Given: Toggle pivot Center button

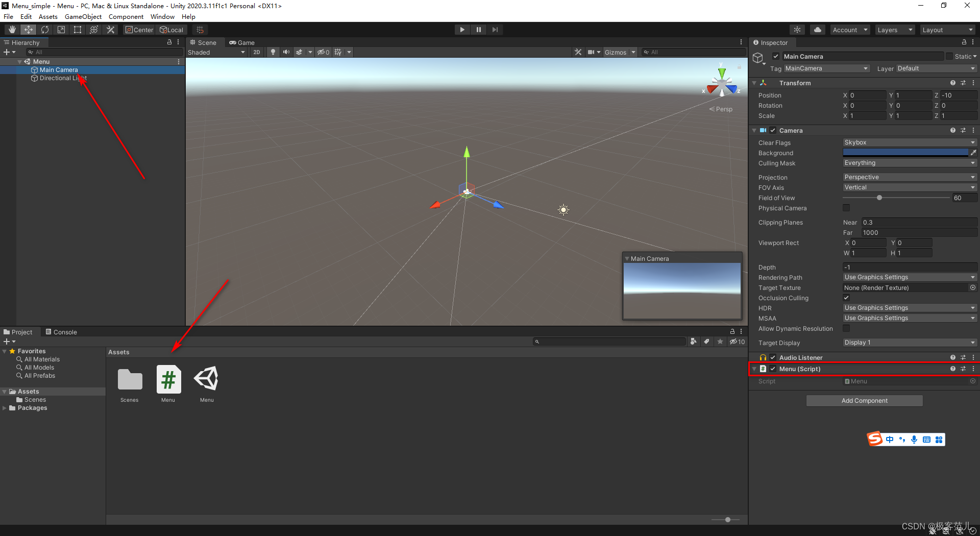Looking at the screenshot, I should [x=139, y=30].
